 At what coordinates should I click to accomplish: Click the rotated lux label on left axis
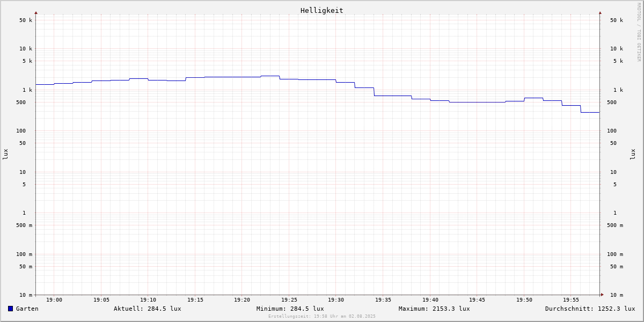tap(5, 154)
